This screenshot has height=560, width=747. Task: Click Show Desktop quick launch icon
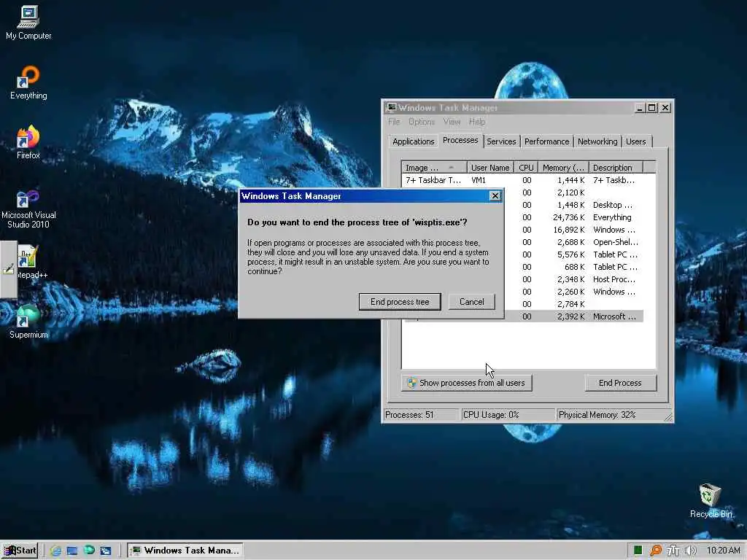(72, 551)
